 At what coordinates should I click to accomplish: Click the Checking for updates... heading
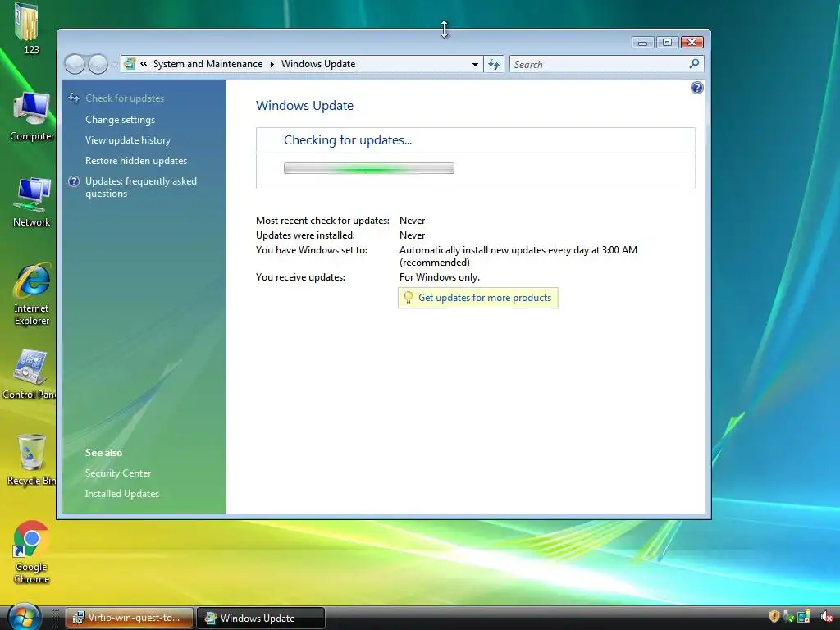(x=348, y=140)
